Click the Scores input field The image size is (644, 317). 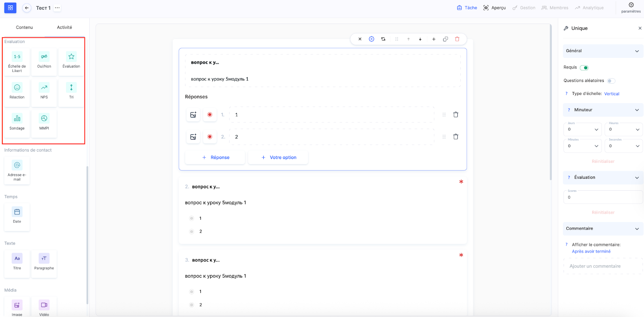point(603,197)
